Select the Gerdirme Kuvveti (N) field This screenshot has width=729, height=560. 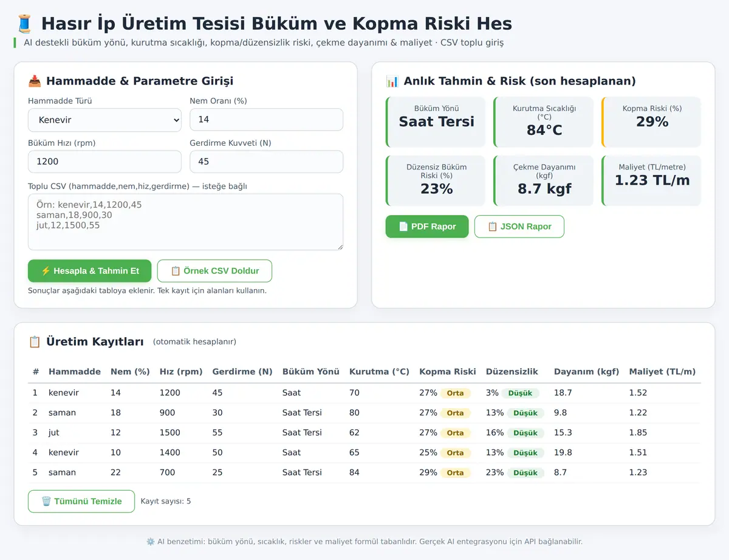(x=266, y=162)
